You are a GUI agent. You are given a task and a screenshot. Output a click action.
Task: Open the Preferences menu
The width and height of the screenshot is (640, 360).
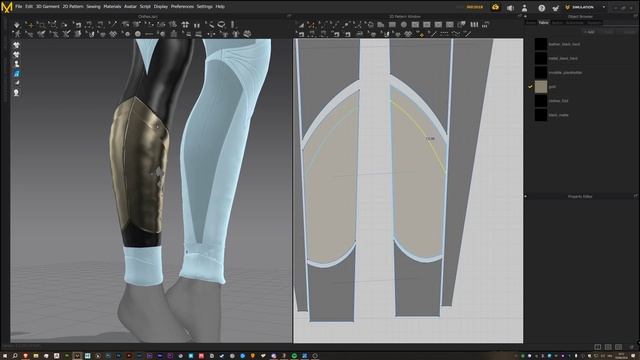point(182,7)
